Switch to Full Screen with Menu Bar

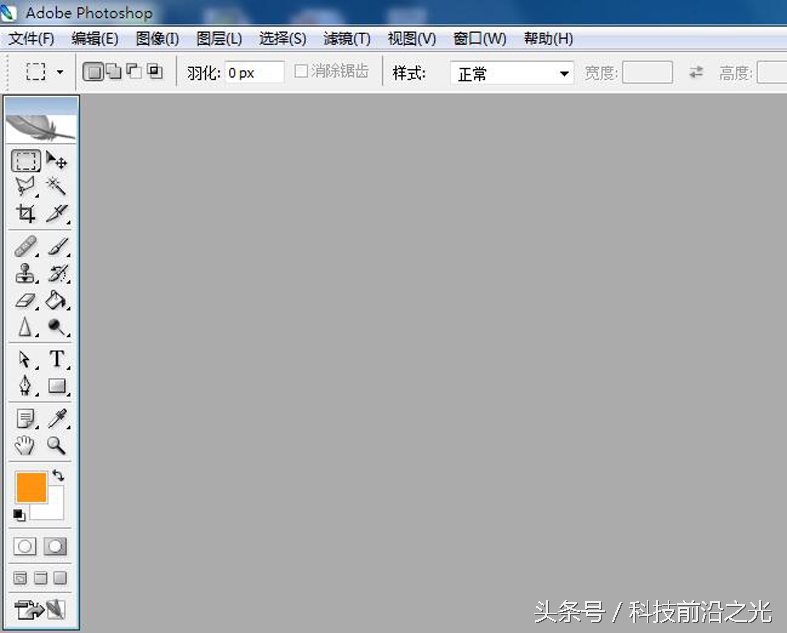pyautogui.click(x=40, y=578)
